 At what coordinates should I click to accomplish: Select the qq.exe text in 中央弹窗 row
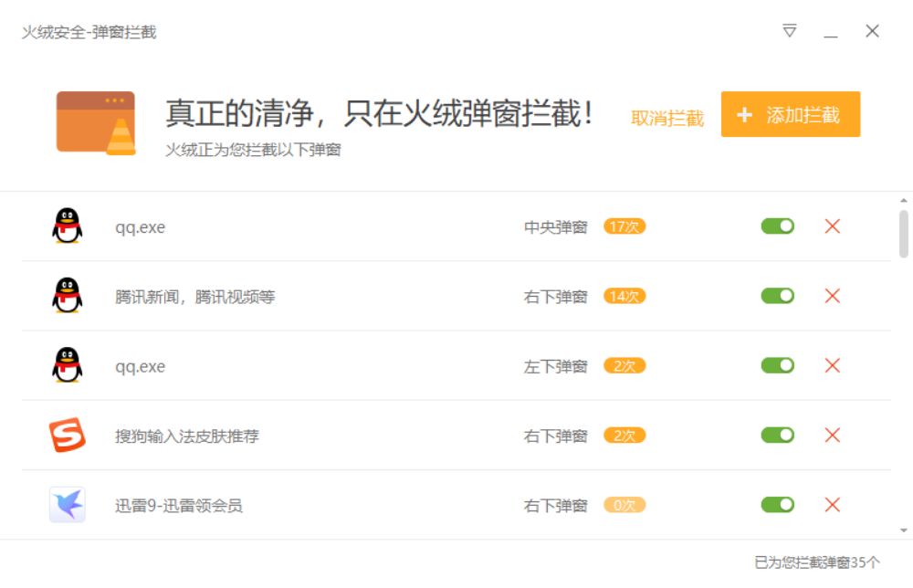tap(140, 227)
